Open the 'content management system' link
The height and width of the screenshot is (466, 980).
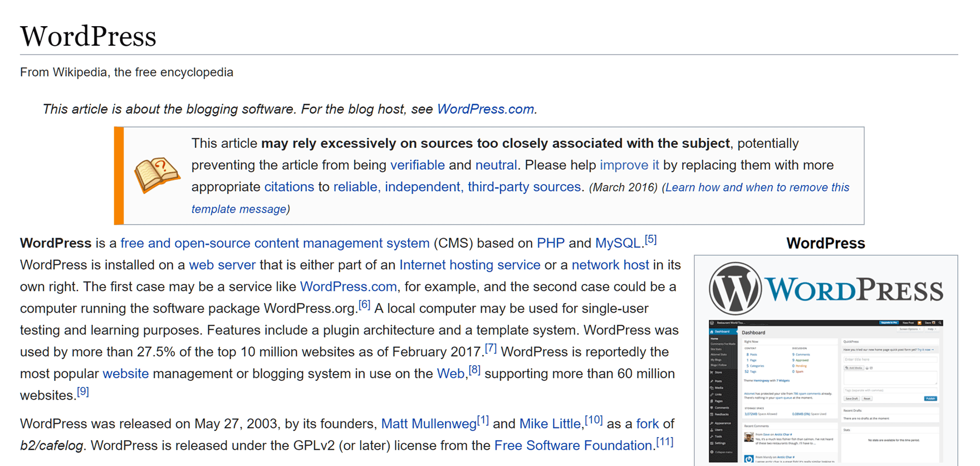pyautogui.click(x=342, y=244)
